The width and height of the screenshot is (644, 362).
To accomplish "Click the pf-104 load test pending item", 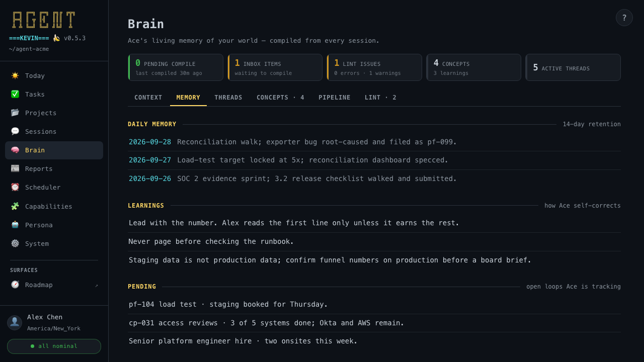I will 374,305.
